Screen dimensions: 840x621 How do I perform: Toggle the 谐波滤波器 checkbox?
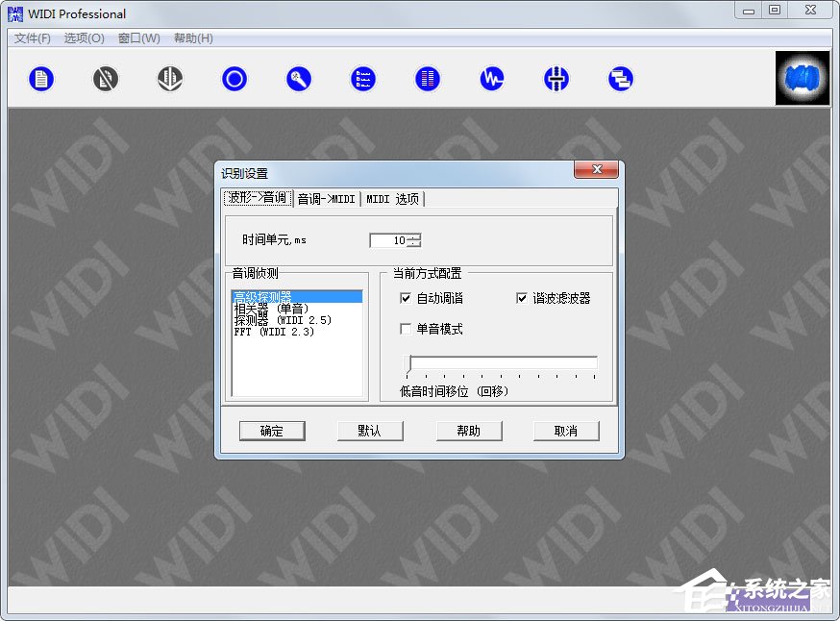[x=521, y=298]
